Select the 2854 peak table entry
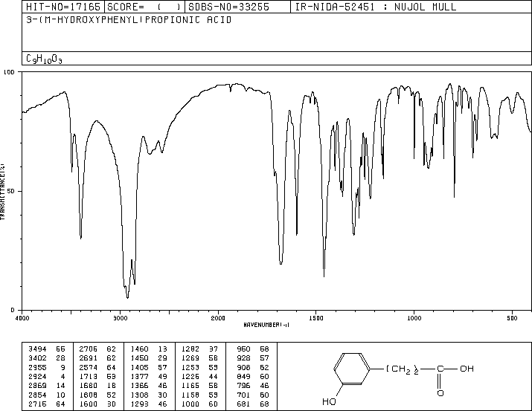The height and width of the screenshot is (411, 532). 47,395
